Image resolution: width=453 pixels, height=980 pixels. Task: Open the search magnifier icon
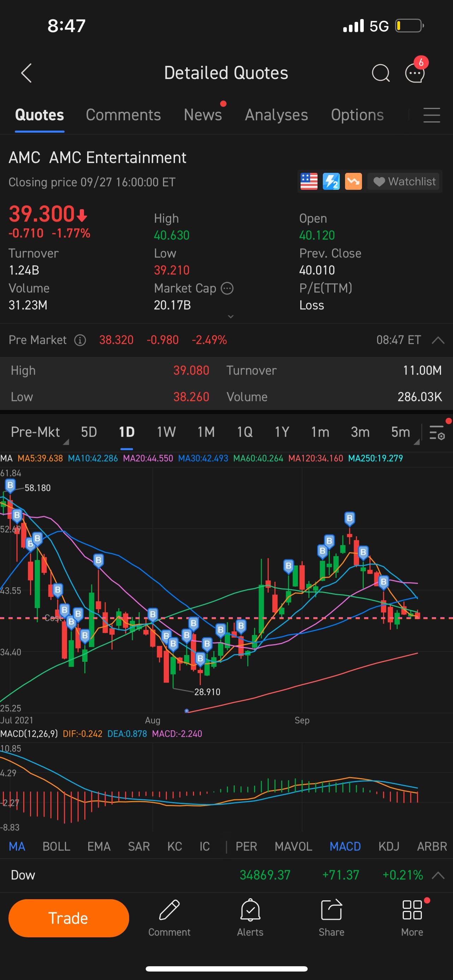380,73
